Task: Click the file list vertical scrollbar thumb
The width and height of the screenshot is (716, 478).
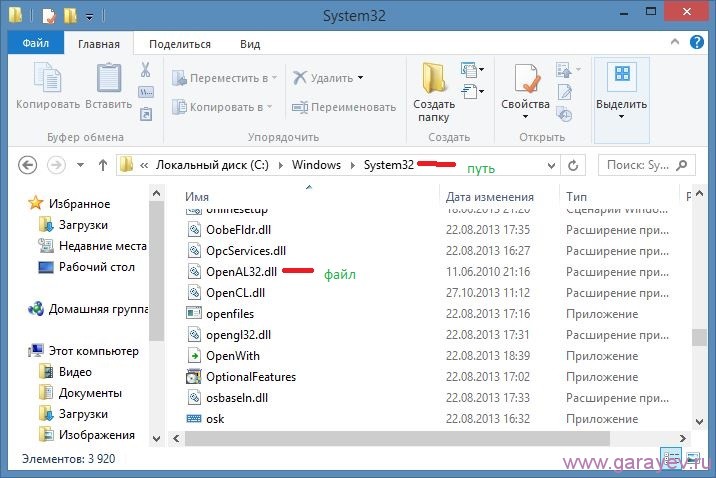Action: pyautogui.click(x=699, y=337)
